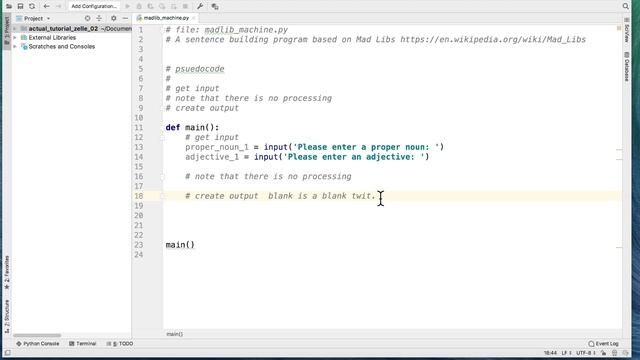The height and width of the screenshot is (360, 640).
Task: Click empty line 20 in editor
Action: point(392,216)
